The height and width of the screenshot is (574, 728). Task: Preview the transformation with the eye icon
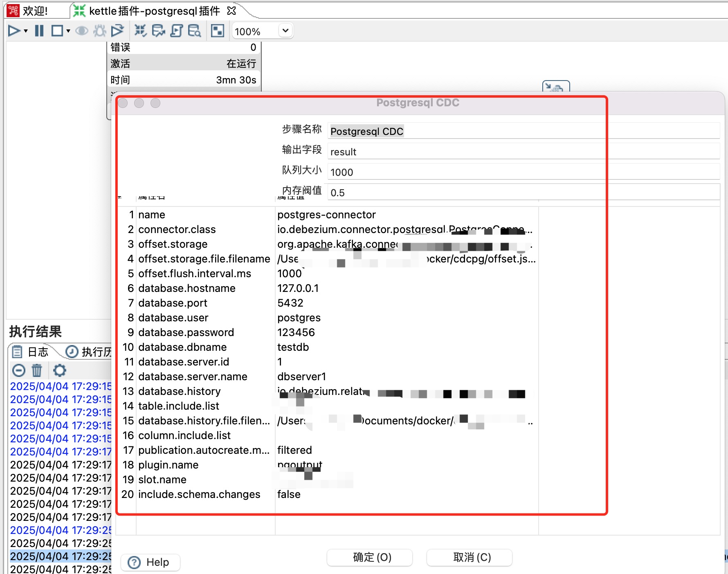[82, 31]
